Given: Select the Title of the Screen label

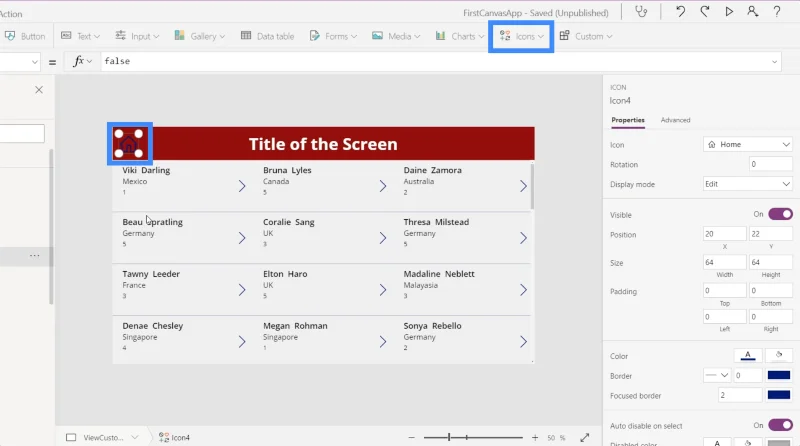Looking at the screenshot, I should (323, 144).
